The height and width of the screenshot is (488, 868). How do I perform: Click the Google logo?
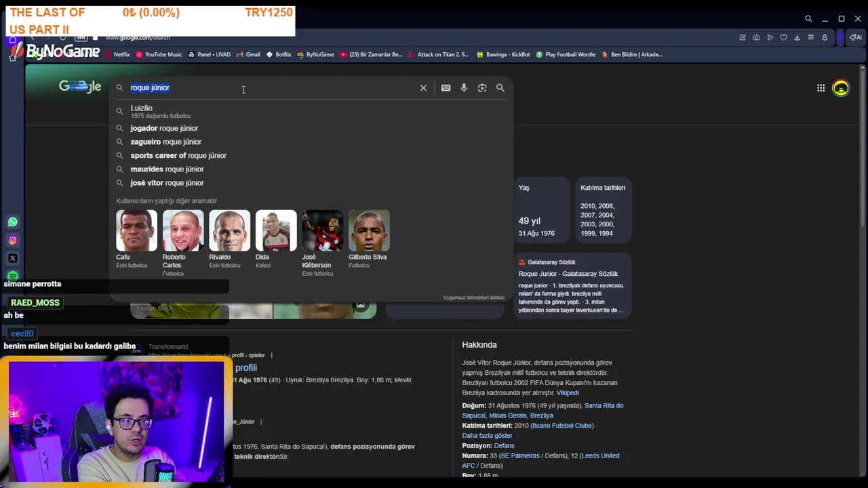pyautogui.click(x=80, y=87)
